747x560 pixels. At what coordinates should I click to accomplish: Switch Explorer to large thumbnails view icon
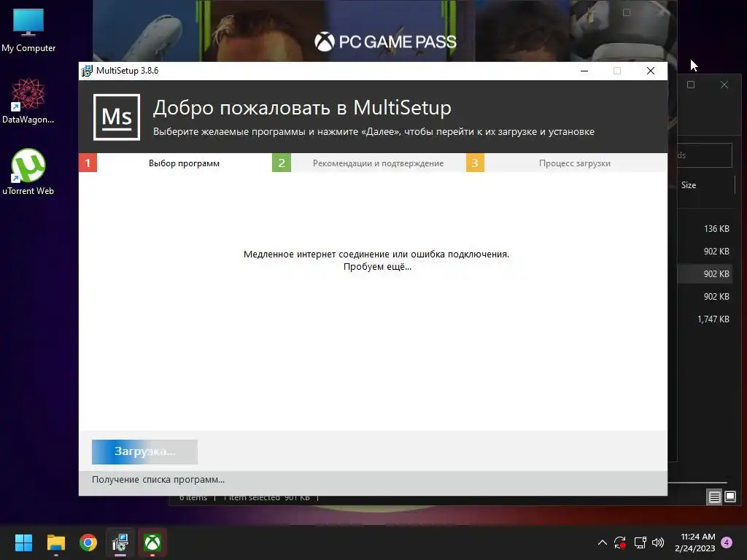pos(729,497)
